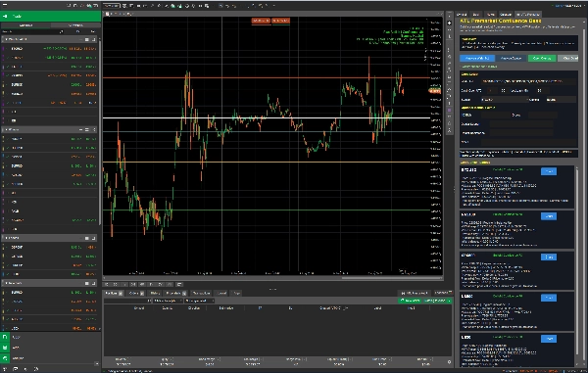Click the search field in the watchlist panel
This screenshot has height=373, width=588.
[33, 32]
